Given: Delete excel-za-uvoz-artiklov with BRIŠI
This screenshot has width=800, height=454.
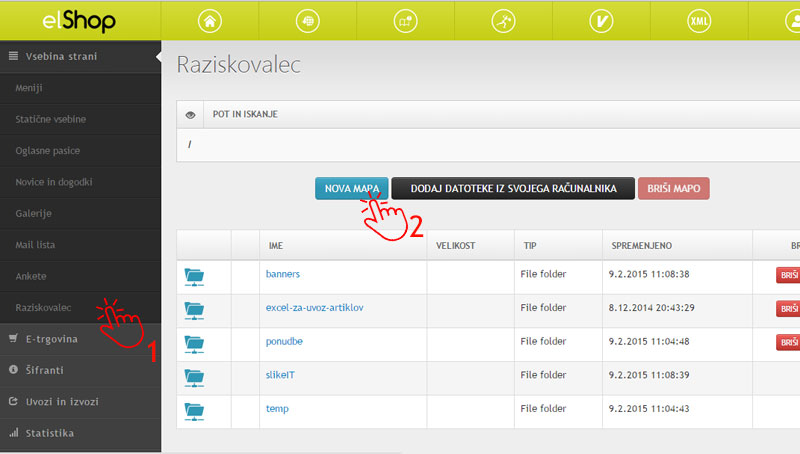Looking at the screenshot, I should [x=788, y=309].
